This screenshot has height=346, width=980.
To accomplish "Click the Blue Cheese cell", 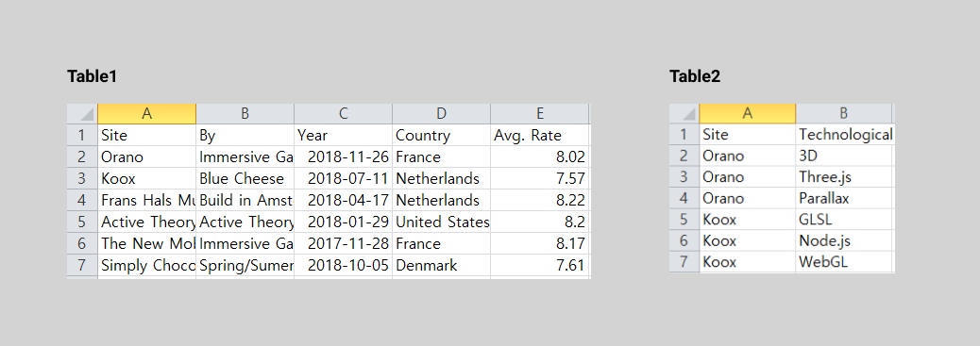I will pos(245,178).
